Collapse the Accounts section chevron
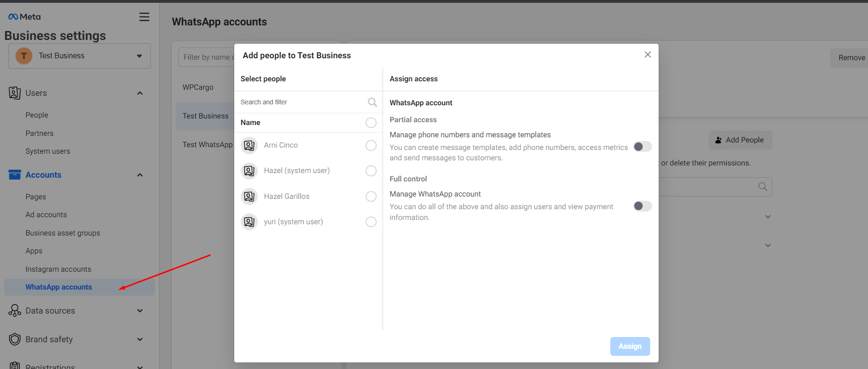 (x=139, y=175)
